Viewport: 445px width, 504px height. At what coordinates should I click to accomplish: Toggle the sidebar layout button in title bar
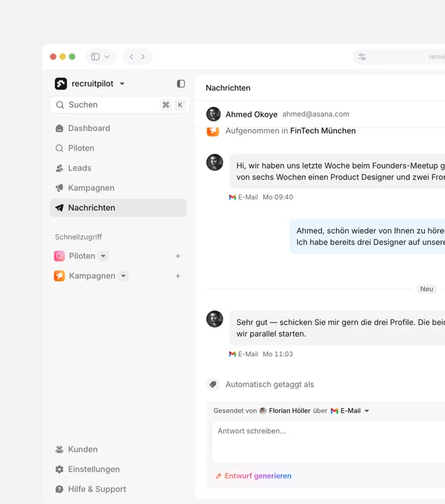95,57
